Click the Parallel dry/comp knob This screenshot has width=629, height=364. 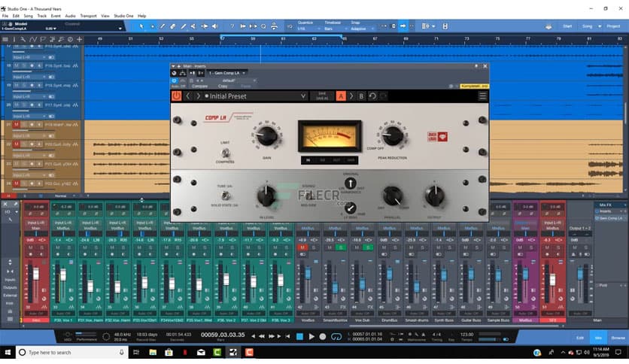coord(393,196)
